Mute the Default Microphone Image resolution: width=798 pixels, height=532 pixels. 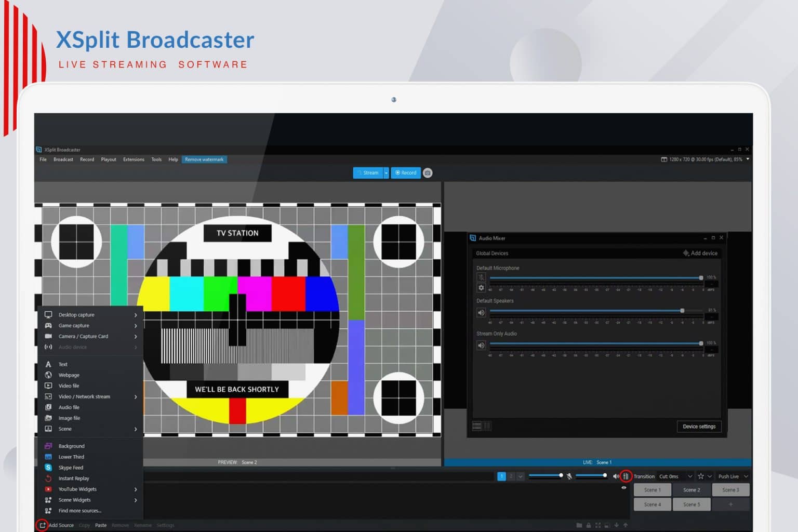point(481,277)
